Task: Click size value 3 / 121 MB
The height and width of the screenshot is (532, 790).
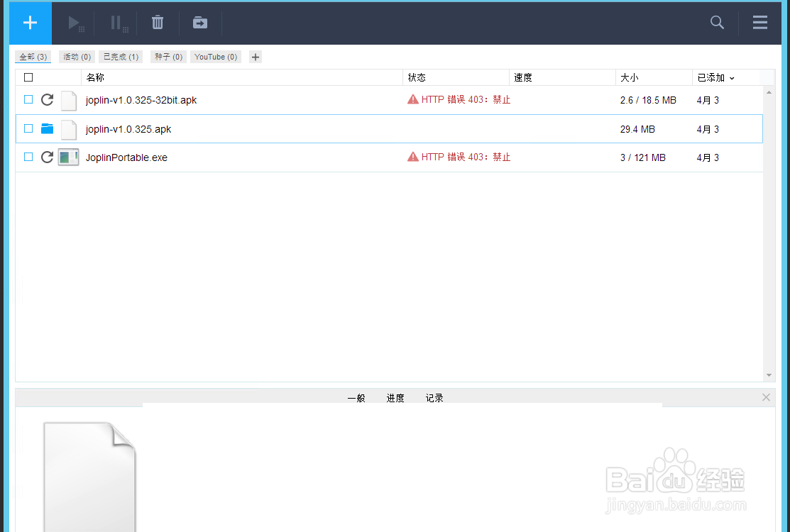Action: (x=643, y=157)
